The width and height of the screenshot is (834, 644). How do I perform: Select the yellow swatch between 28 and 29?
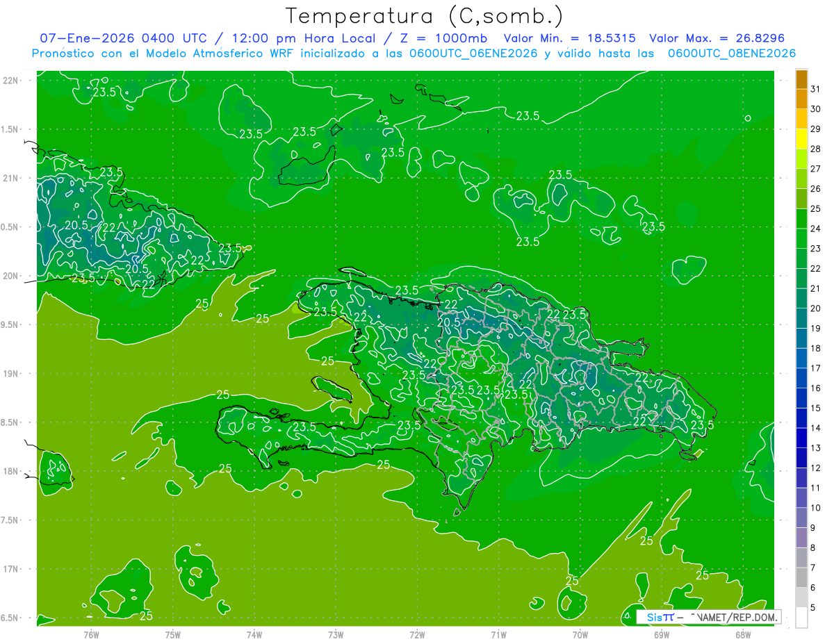point(801,138)
